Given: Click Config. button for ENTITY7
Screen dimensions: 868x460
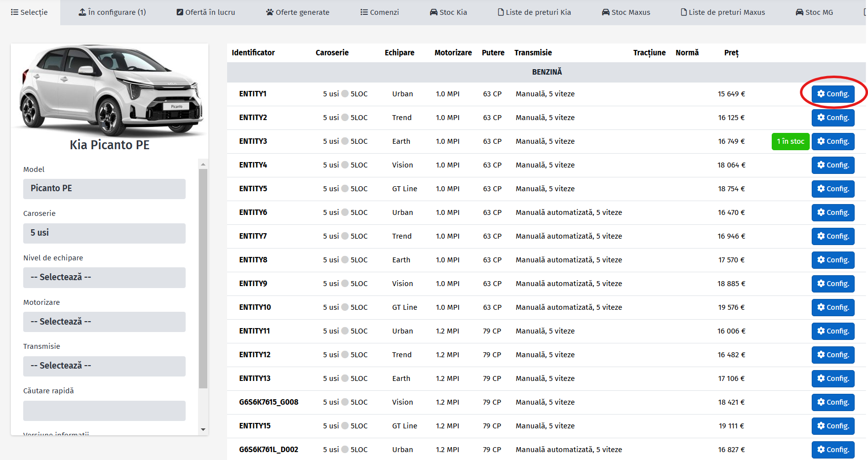Looking at the screenshot, I should pyautogui.click(x=833, y=236).
